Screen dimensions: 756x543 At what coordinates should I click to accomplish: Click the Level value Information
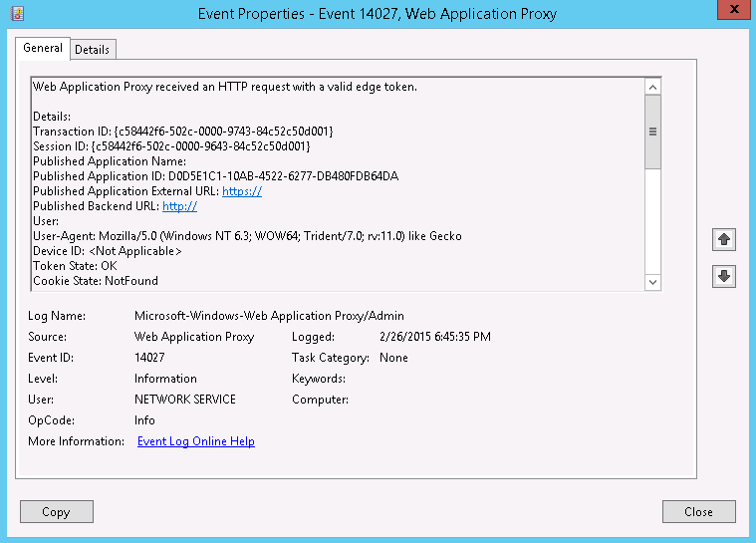point(165,379)
